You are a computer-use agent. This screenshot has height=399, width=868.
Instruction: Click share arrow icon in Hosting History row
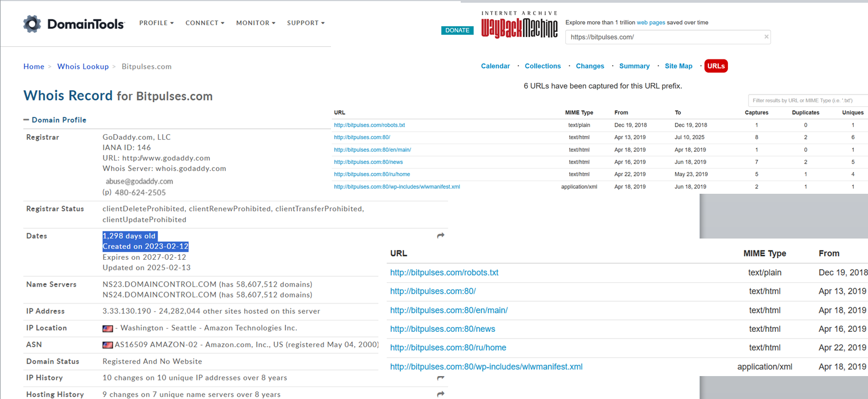click(x=441, y=394)
